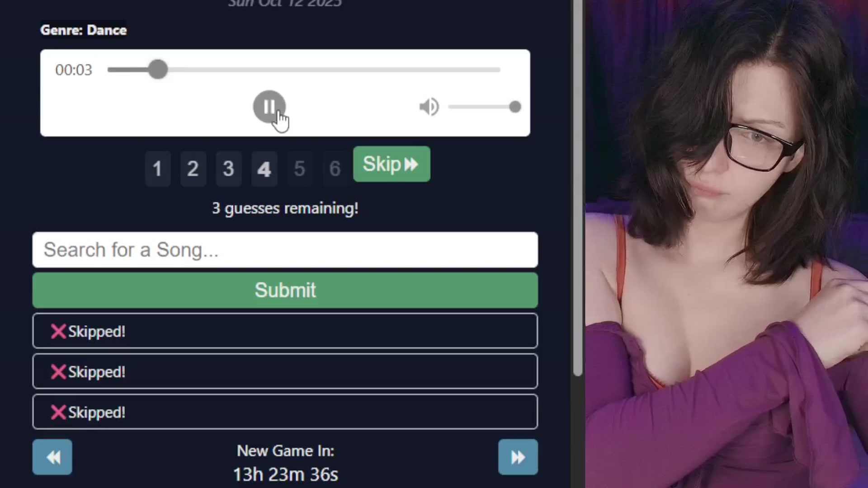868x488 pixels.
Task: Select clip segment 2
Action: (193, 169)
